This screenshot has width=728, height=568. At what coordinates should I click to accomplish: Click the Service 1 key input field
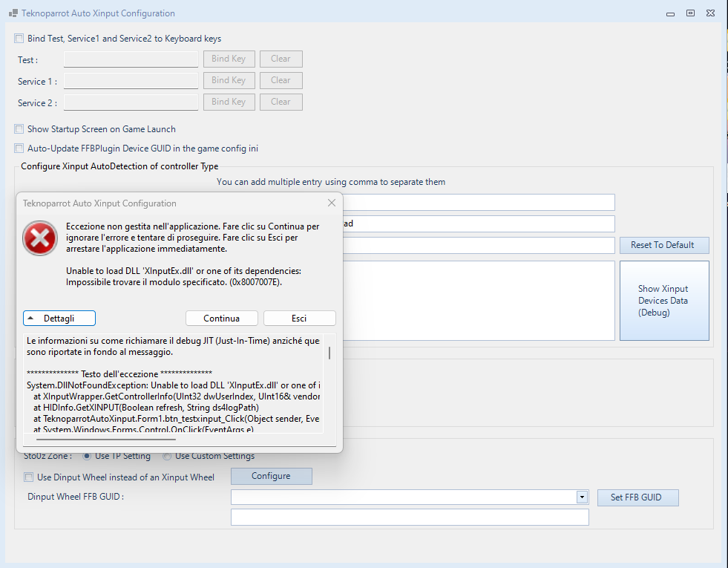(x=131, y=81)
